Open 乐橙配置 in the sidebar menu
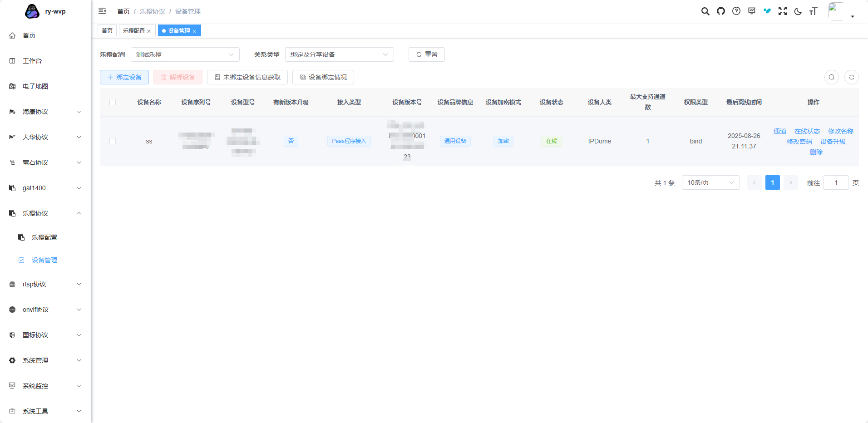The width and height of the screenshot is (868, 423). tap(44, 237)
